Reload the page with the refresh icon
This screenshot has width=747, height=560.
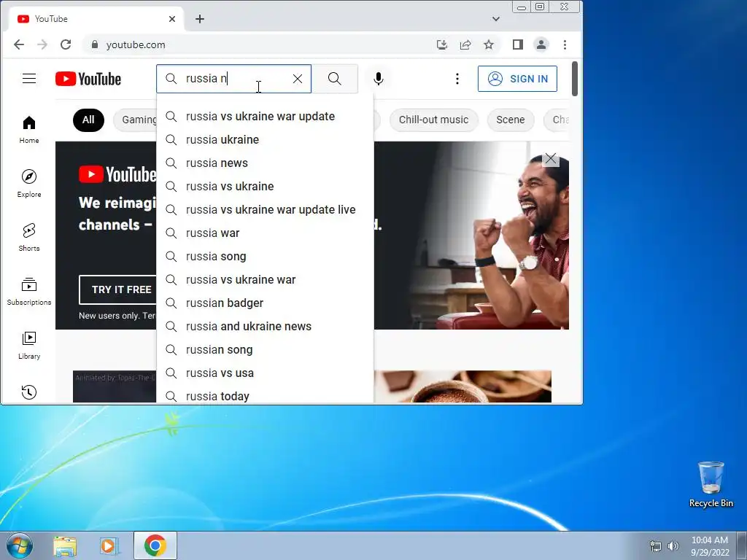coord(66,44)
